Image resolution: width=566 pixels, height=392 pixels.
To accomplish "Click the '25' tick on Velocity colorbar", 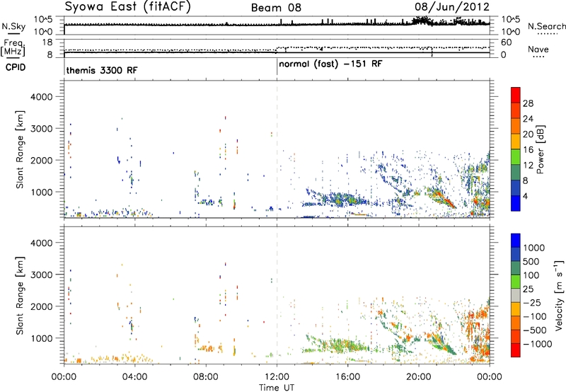I will [529, 289].
